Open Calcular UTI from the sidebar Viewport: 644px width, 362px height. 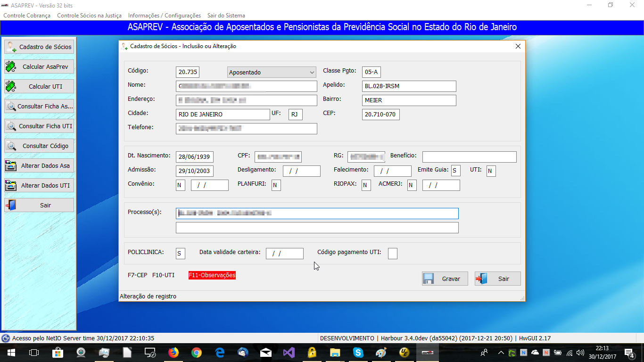(x=39, y=87)
